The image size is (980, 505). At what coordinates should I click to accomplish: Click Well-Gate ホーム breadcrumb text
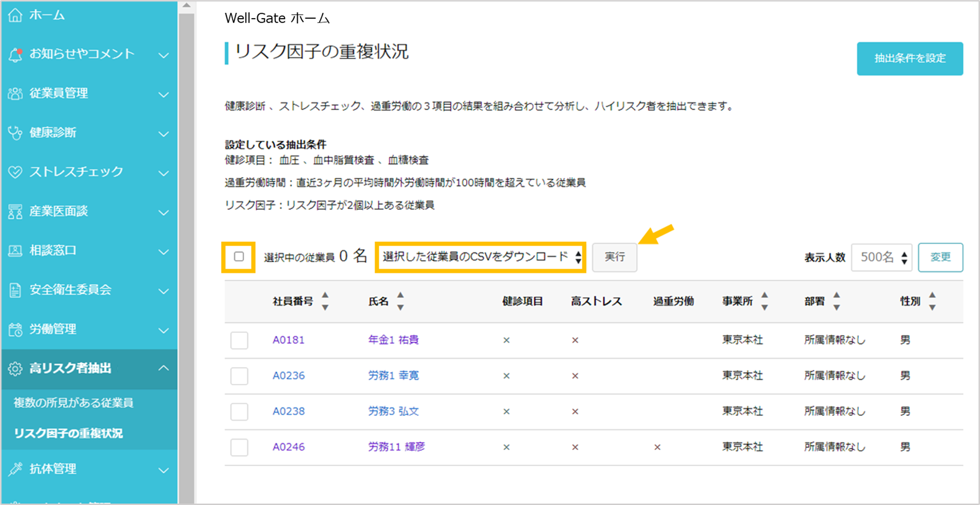click(277, 18)
